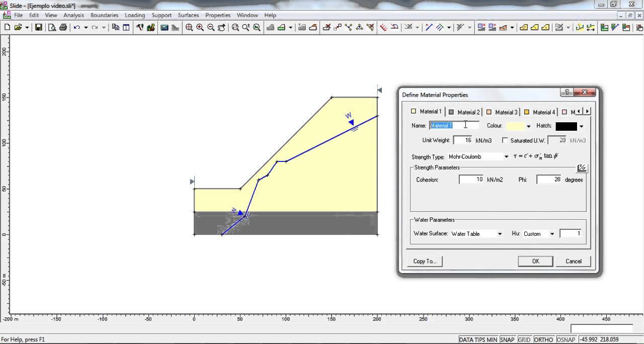Screen dimensions: 644x344
Task: Create a new file with New icon
Action: click(x=7, y=28)
